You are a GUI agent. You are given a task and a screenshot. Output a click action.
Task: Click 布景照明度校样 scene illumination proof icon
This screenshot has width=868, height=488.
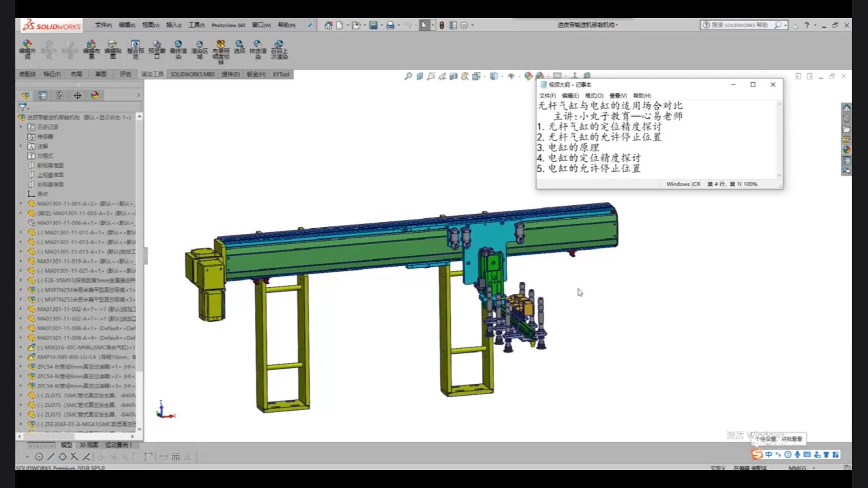pyautogui.click(x=221, y=52)
